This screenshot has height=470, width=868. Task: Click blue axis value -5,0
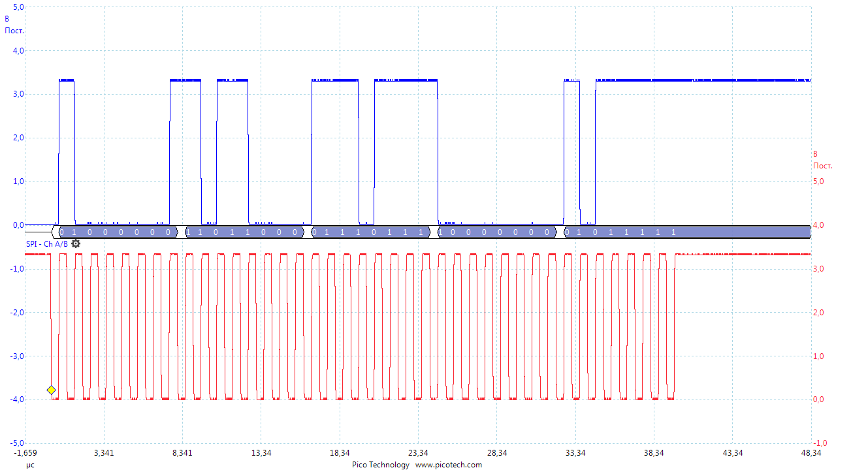pos(16,443)
